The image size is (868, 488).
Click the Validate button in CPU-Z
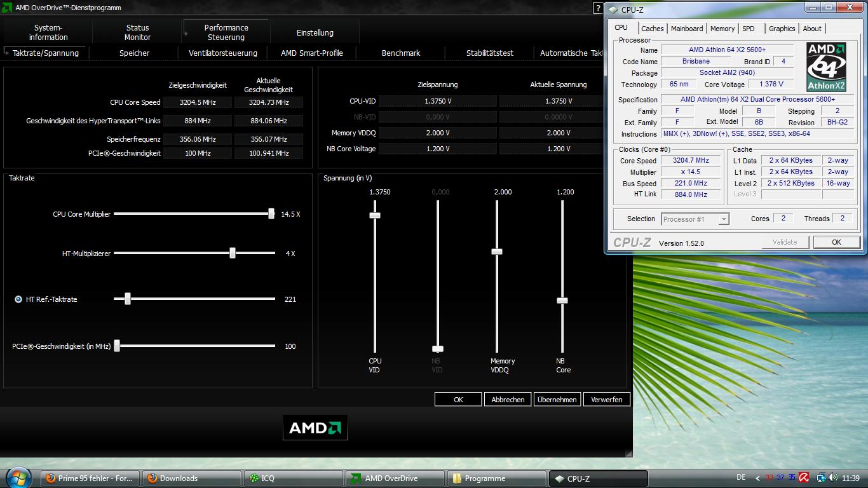[x=785, y=242]
